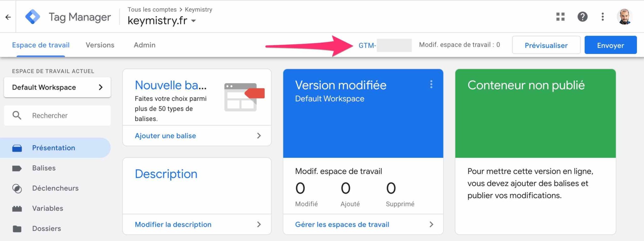Click chevron beside Modifier la description

pos(259,225)
